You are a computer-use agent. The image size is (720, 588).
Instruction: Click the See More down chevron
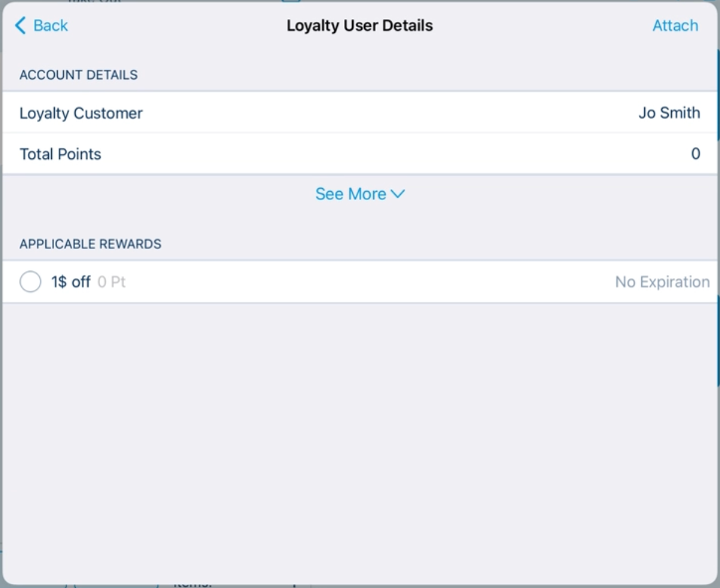tap(398, 194)
